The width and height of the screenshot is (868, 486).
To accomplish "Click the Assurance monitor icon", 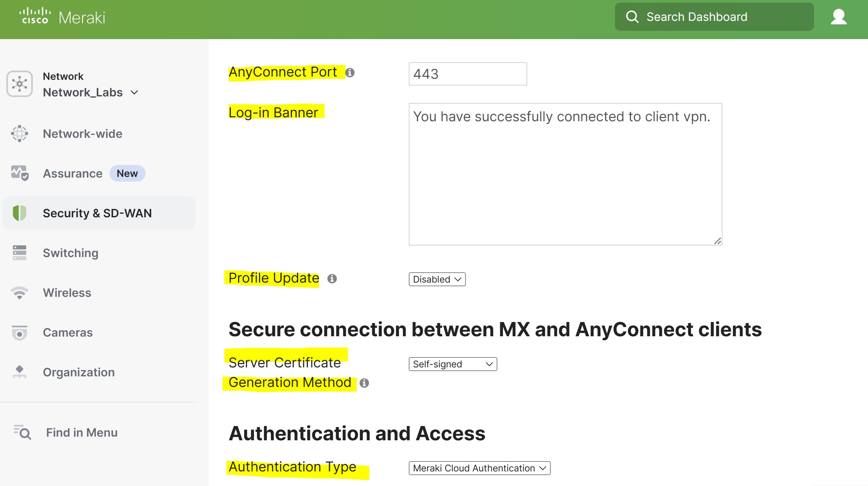I will point(20,173).
